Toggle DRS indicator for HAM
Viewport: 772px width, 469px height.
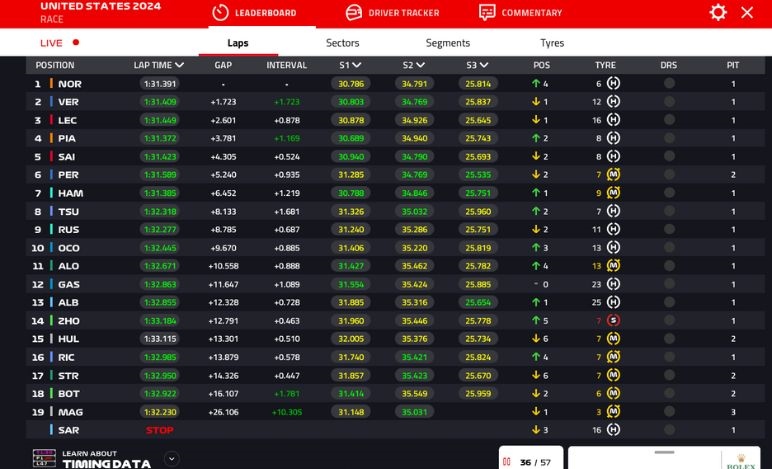pos(669,193)
